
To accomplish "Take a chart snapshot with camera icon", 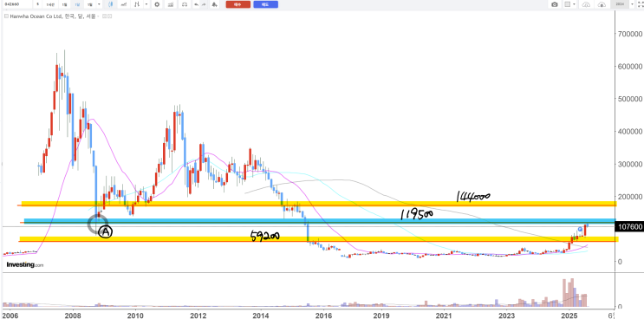I will (x=555, y=4).
